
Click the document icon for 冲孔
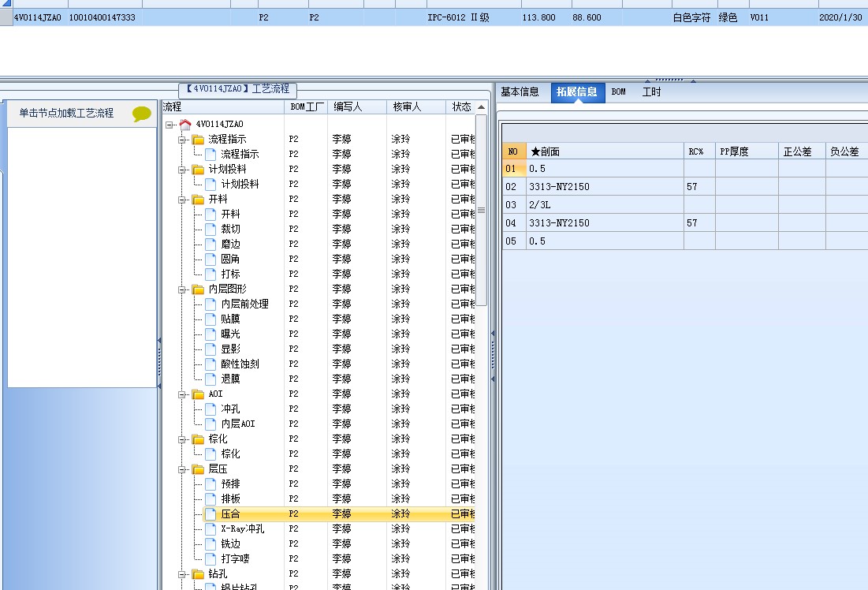click(210, 409)
